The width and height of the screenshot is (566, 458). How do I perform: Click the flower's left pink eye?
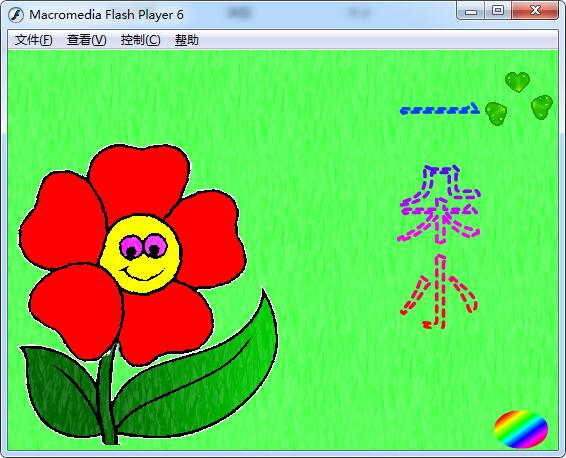pyautogui.click(x=130, y=247)
